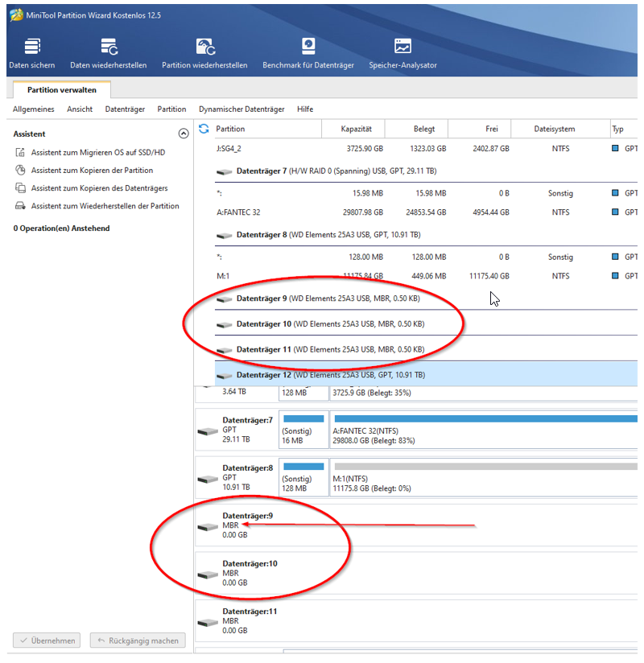Start Benchmark für Datenträger
This screenshot has width=644, height=663.
308,53
